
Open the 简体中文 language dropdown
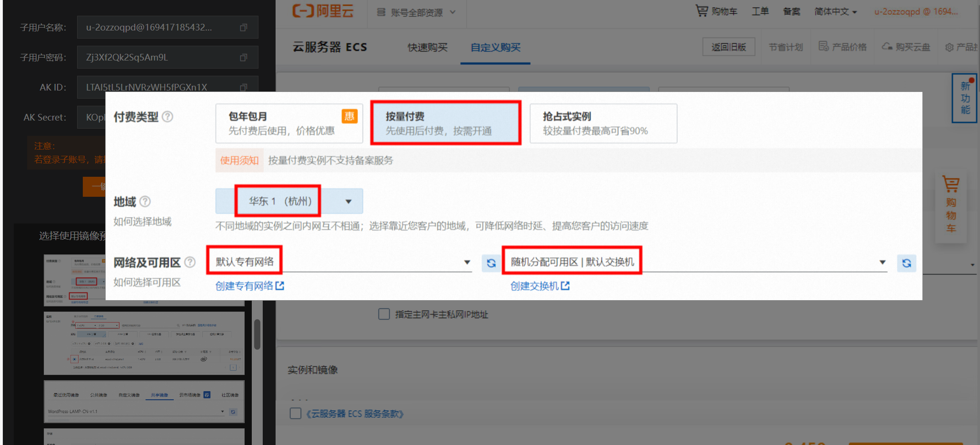tap(835, 11)
